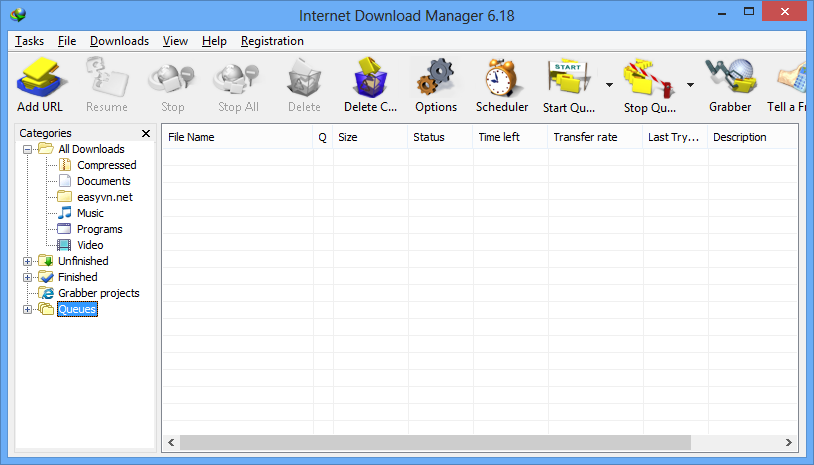Expand the Queues tree node
Viewport: 814px width, 465px height.
click(28, 310)
